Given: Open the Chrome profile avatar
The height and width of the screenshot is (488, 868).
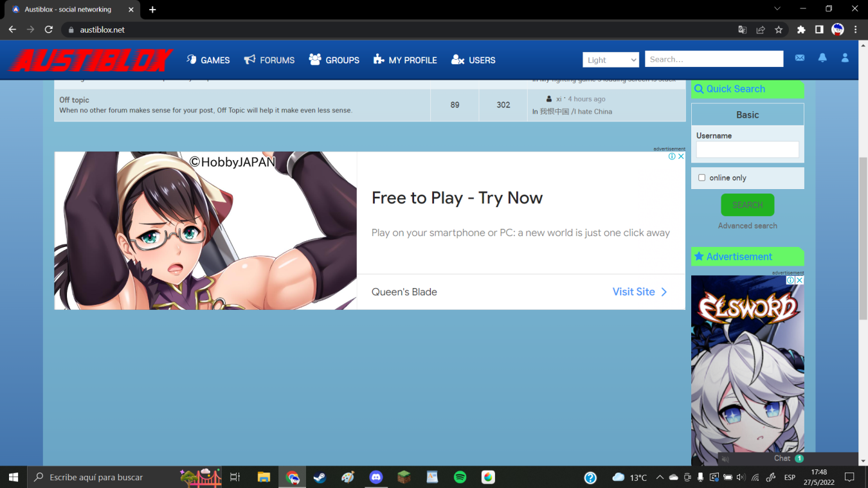Looking at the screenshot, I should [838, 30].
